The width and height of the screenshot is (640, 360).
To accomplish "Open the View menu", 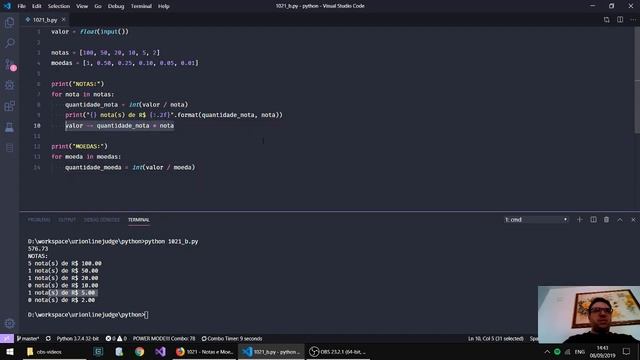I will click(82, 6).
